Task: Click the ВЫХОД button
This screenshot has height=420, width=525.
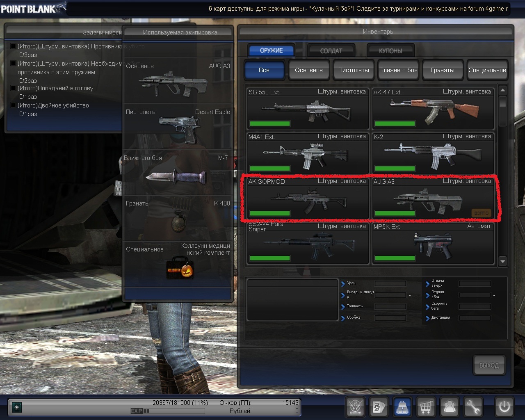Action: (489, 365)
